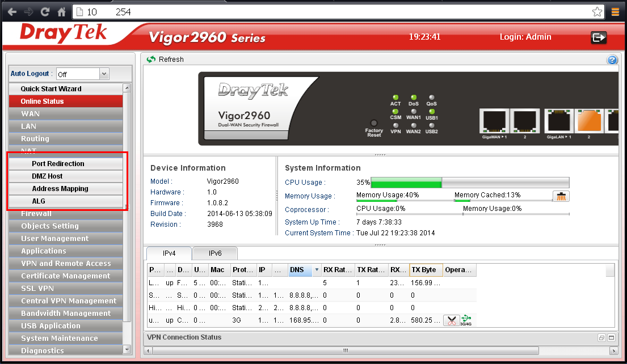
Task: Open SSL VPN menu
Action: [x=66, y=289]
